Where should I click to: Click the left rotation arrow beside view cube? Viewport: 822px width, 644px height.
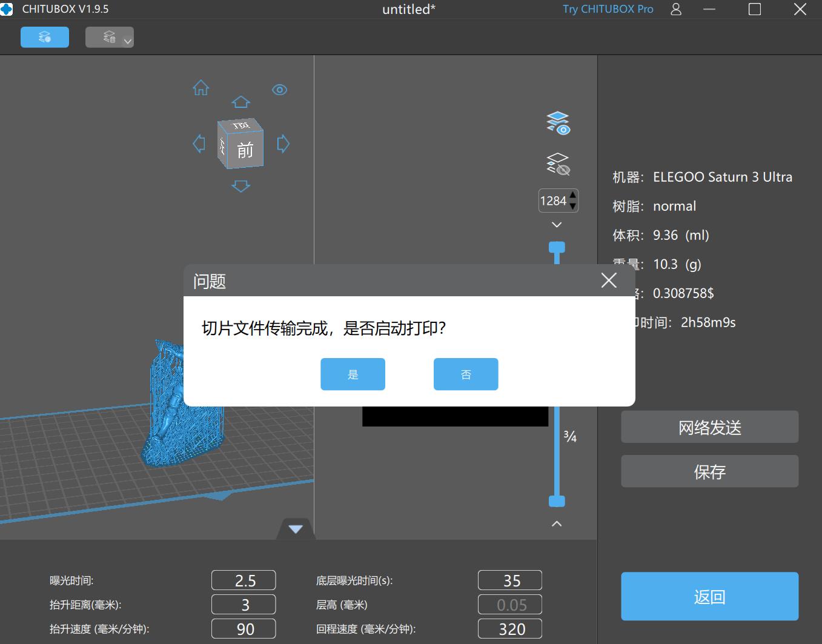198,144
